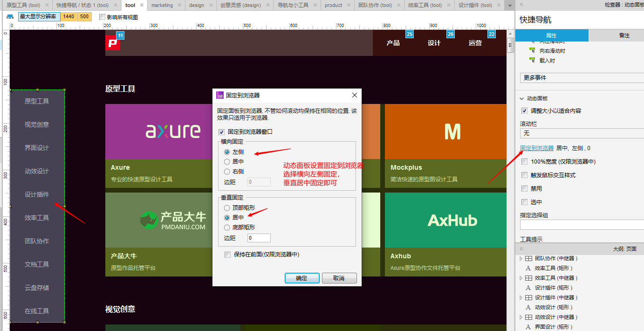Click the repeater grid icon beside 效率工具 (中继器)
This screenshot has height=331, width=644.
[529, 278]
